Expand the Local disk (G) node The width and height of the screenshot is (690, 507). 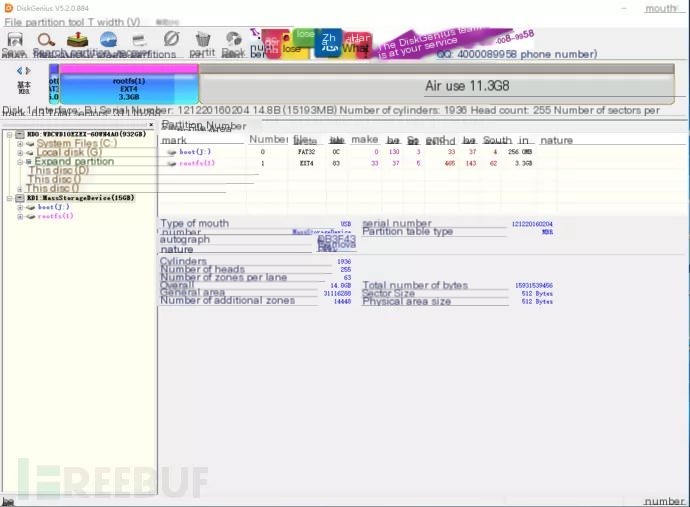[20, 153]
